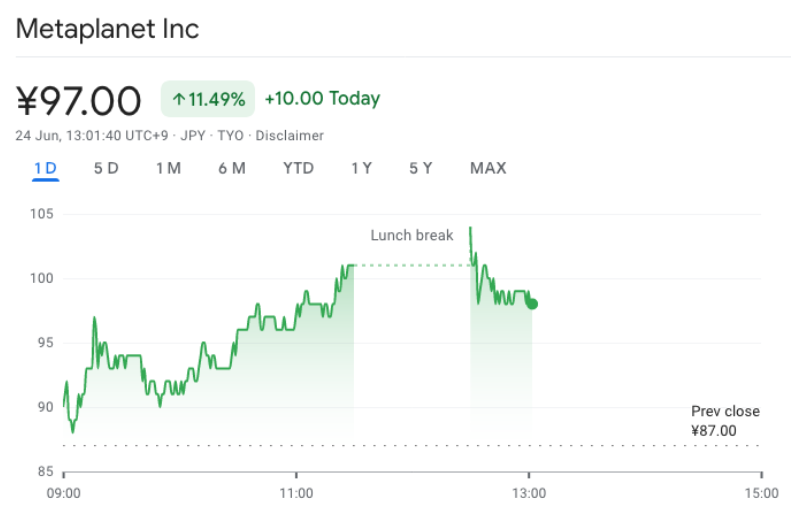Click the upward arrow percentage badge
The image size is (799, 512).
(208, 99)
